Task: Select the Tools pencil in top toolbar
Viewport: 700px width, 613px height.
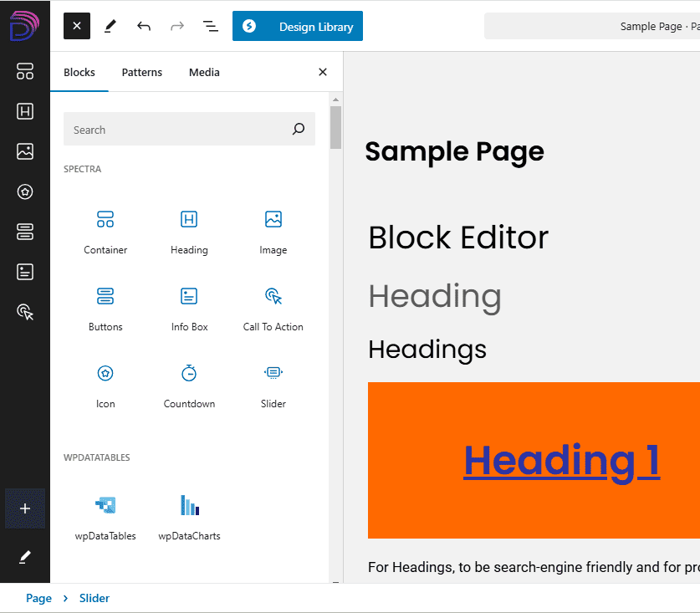Action: tap(110, 26)
